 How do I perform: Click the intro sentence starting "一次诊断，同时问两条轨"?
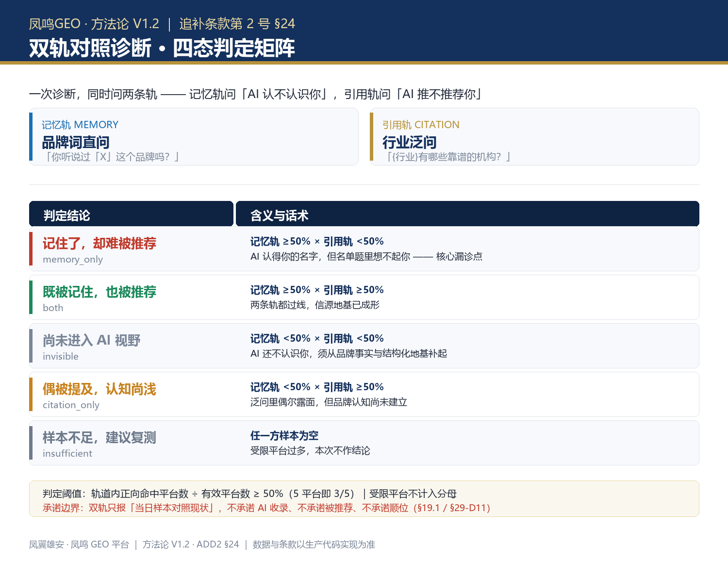pos(255,94)
